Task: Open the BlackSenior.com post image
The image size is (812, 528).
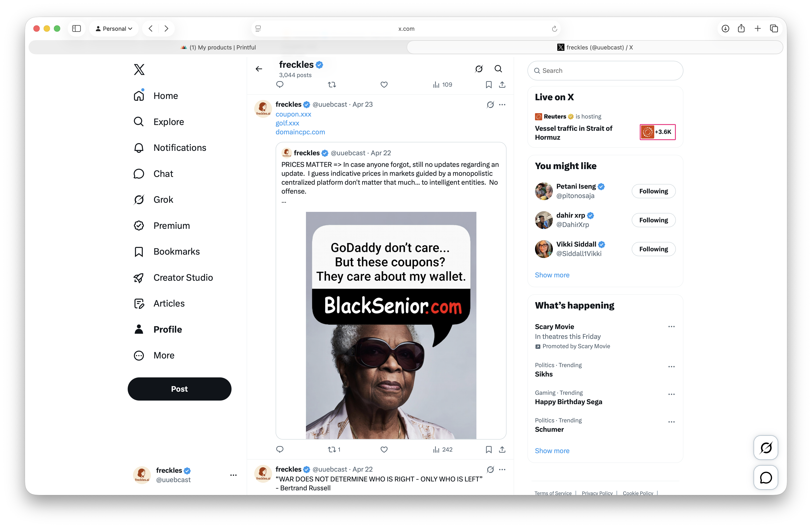Action: click(x=391, y=325)
